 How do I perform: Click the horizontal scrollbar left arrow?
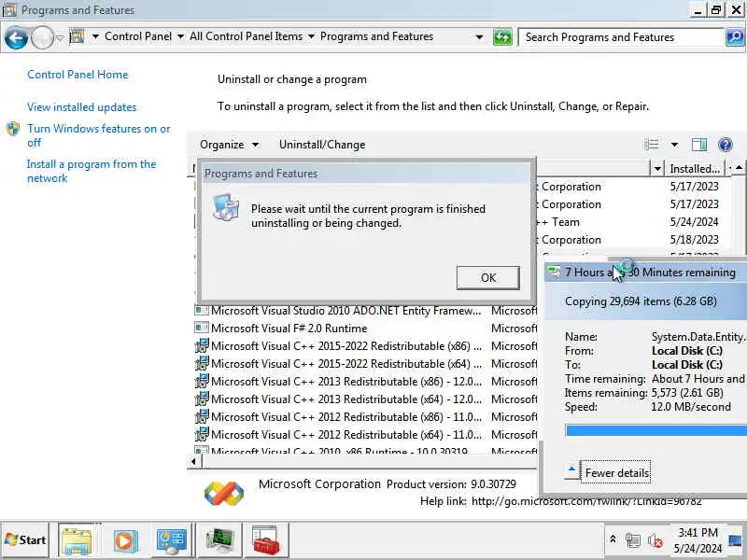[193, 461]
